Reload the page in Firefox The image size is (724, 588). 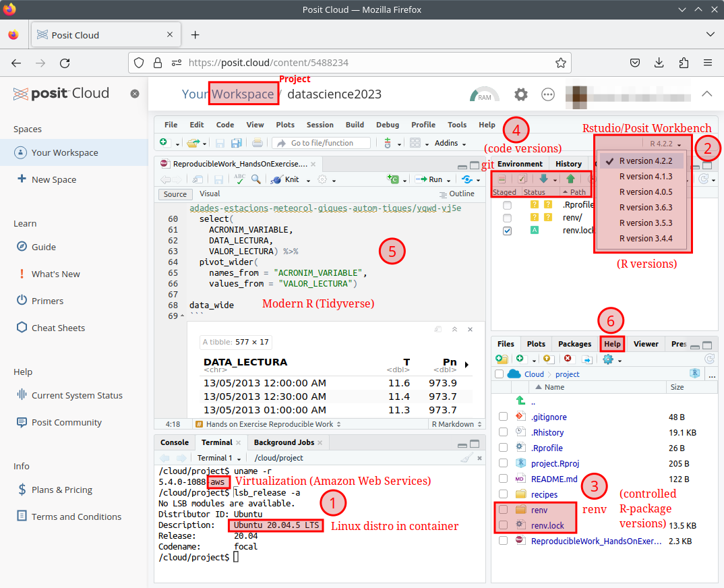pos(65,63)
